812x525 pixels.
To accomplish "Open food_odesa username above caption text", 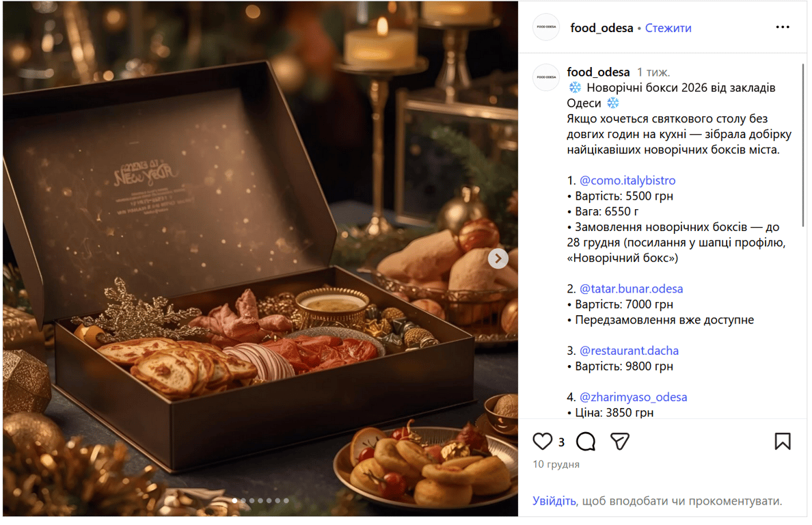I will [598, 72].
